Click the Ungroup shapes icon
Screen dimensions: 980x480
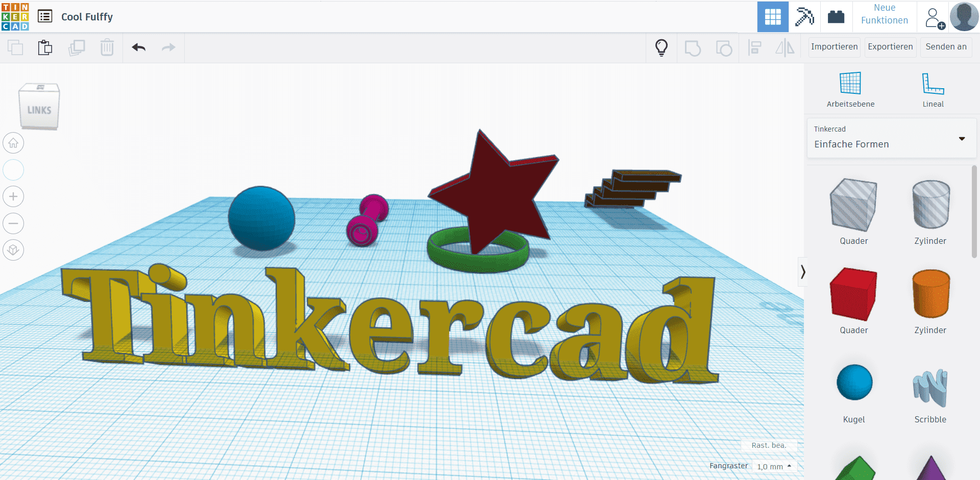[x=724, y=48]
